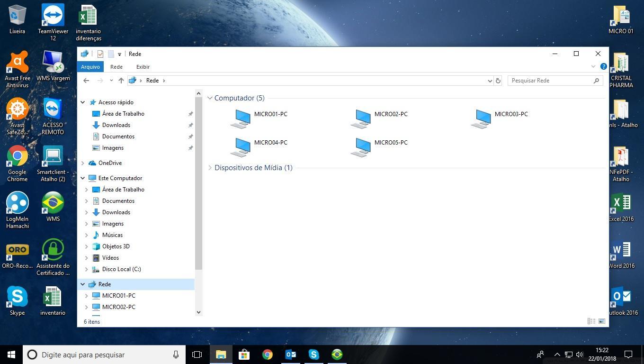
Task: Open TeamViewer 12 desktop shortcut
Action: (53, 22)
